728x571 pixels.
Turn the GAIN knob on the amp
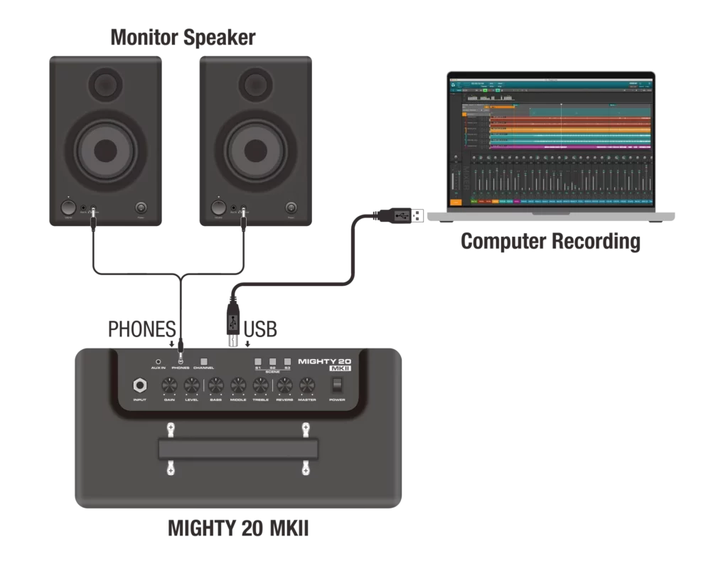coord(169,385)
